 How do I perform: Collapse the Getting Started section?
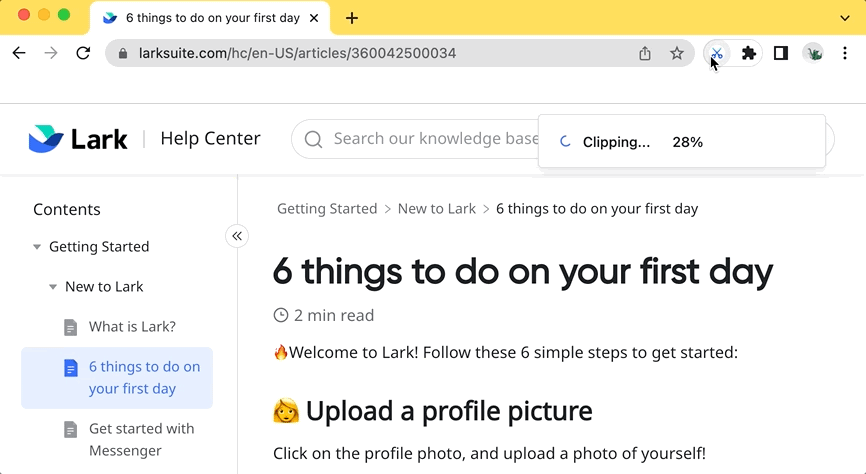pos(37,247)
